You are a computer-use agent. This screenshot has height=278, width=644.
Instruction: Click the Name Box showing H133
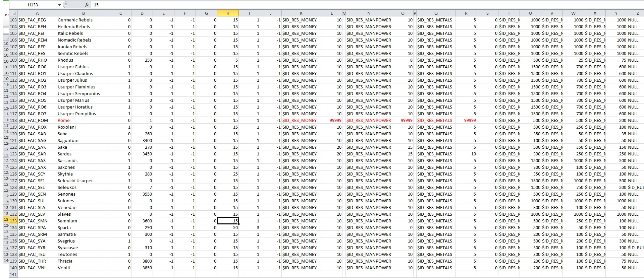point(33,5)
